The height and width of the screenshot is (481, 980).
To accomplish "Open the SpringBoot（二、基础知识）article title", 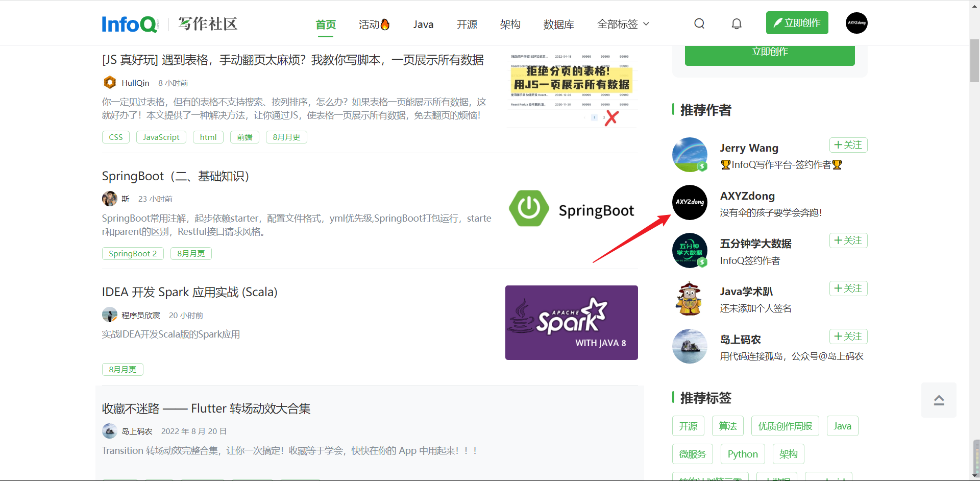I will pos(176,176).
